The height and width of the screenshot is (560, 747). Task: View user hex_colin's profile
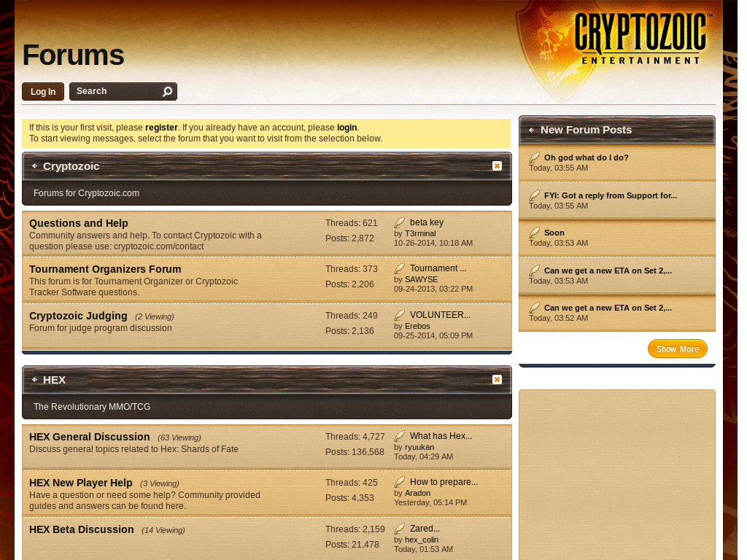click(422, 540)
